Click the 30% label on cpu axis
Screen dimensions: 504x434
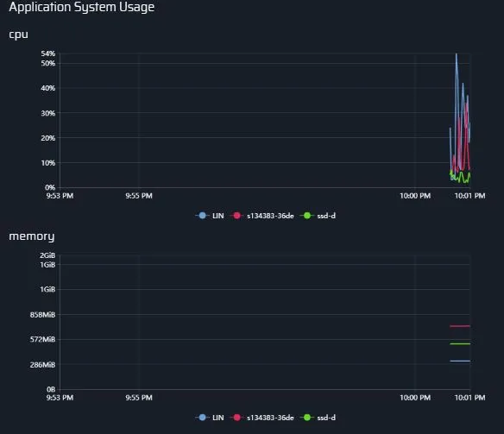(x=48, y=113)
